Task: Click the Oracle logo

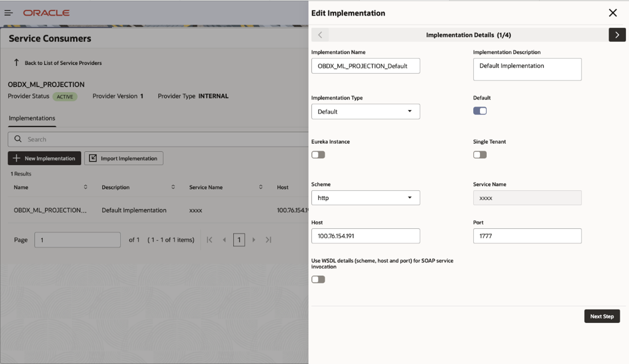Action: 46,13
